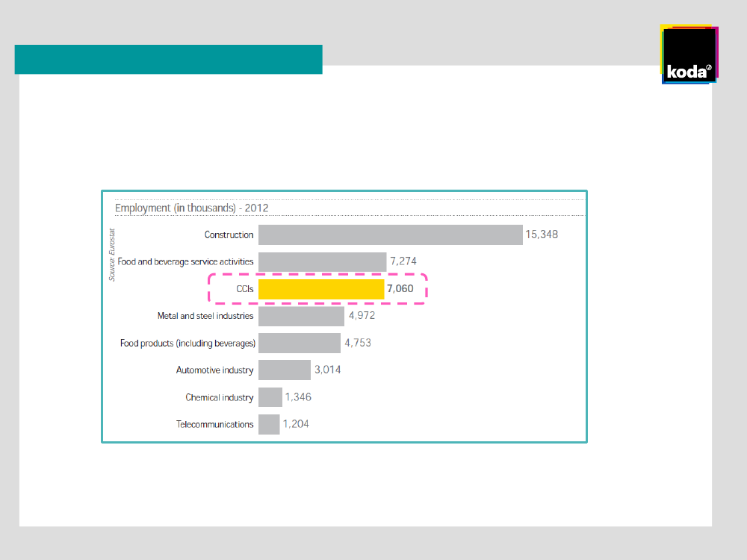
Task: Click the koda logo
Action: click(x=689, y=56)
